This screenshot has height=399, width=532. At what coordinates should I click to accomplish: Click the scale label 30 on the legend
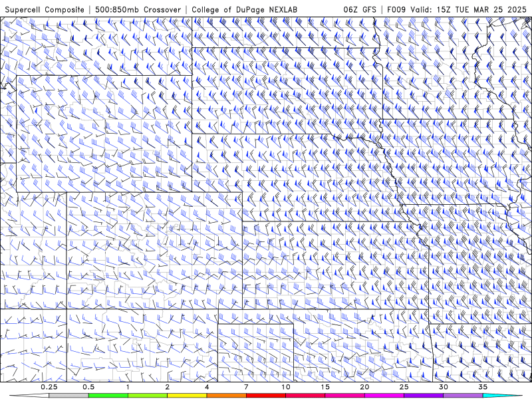[443, 387]
